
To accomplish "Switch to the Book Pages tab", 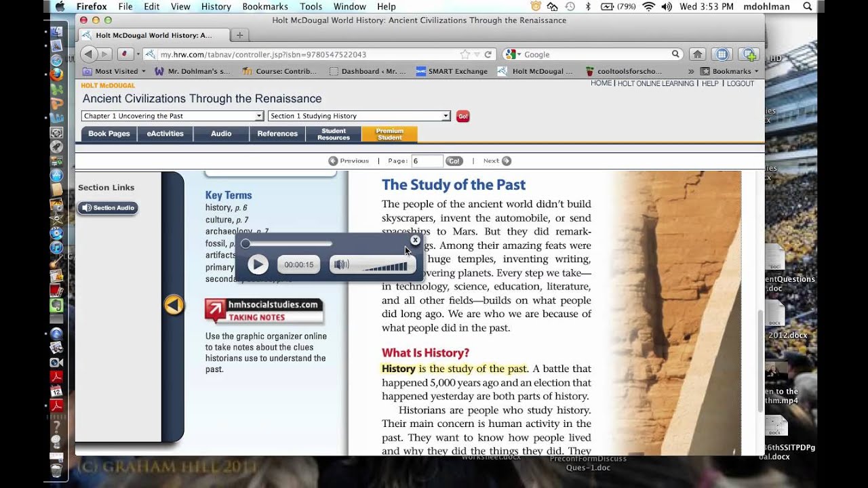I will pos(109,134).
